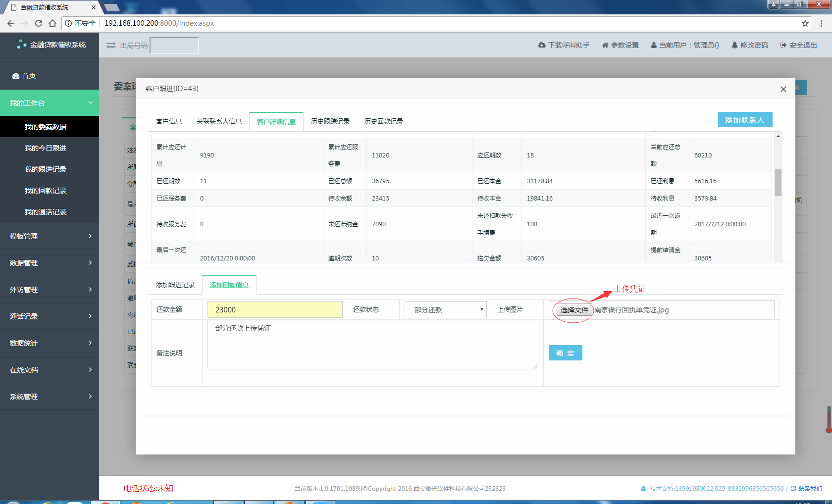Expand 数据管理 menu
Viewport: 832px width, 504px height.
pos(50,263)
